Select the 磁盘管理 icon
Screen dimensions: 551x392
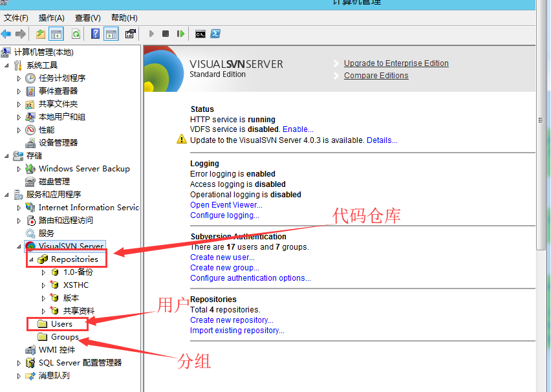(x=30, y=182)
